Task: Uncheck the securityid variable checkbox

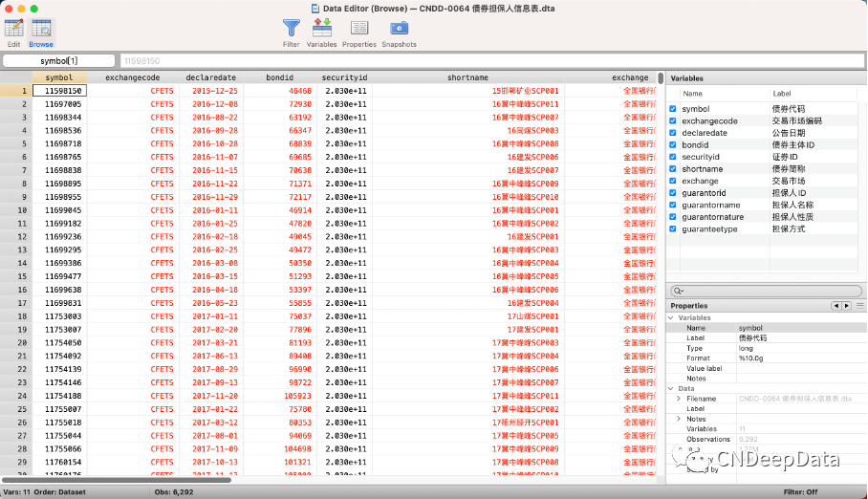Action: [673, 157]
